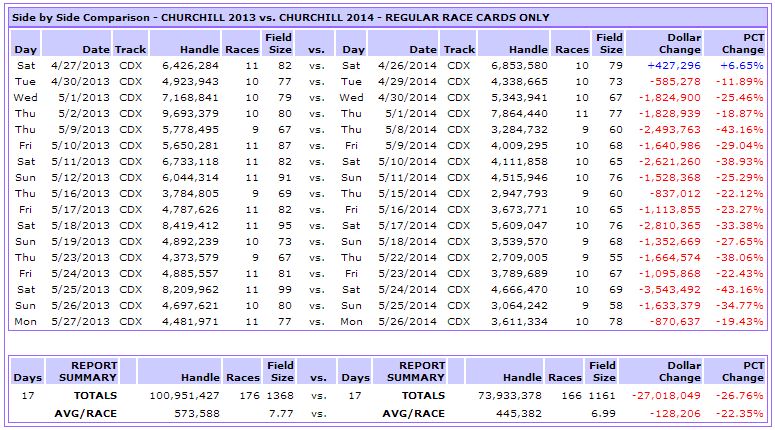Screen dimensions: 775x430
Task: Click the 2013 average per race 573,588
Action: [197, 413]
